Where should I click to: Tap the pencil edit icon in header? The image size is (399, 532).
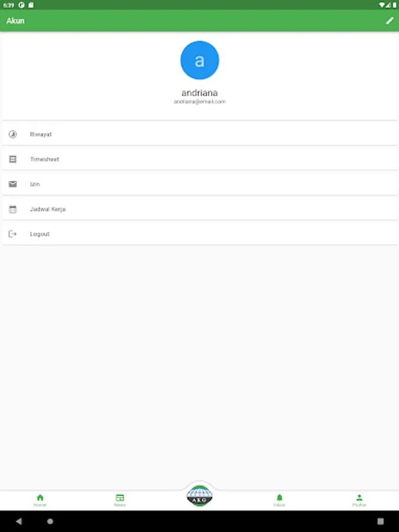pos(390,21)
